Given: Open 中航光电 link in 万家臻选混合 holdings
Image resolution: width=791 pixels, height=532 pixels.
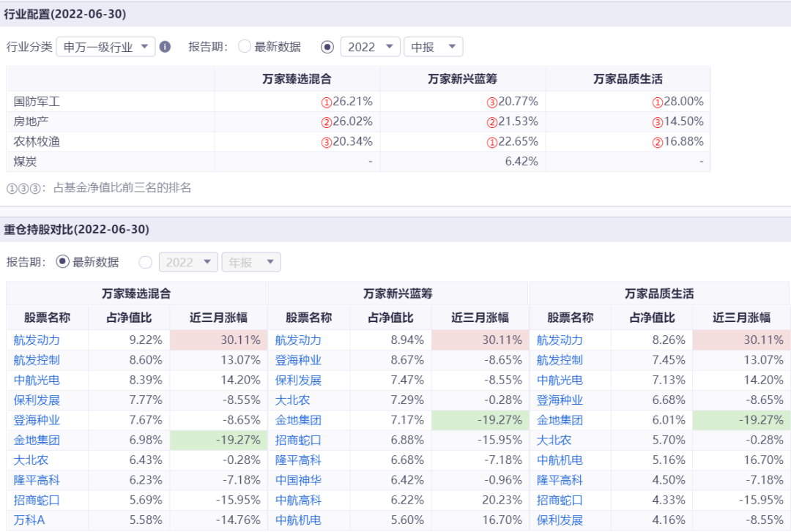Looking at the screenshot, I should 37,381.
